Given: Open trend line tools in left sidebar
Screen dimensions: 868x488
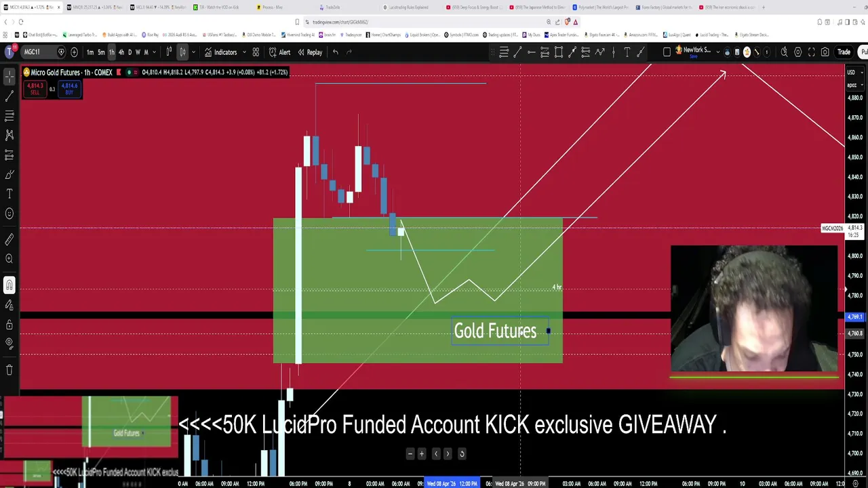Looking at the screenshot, I should 9,96.
